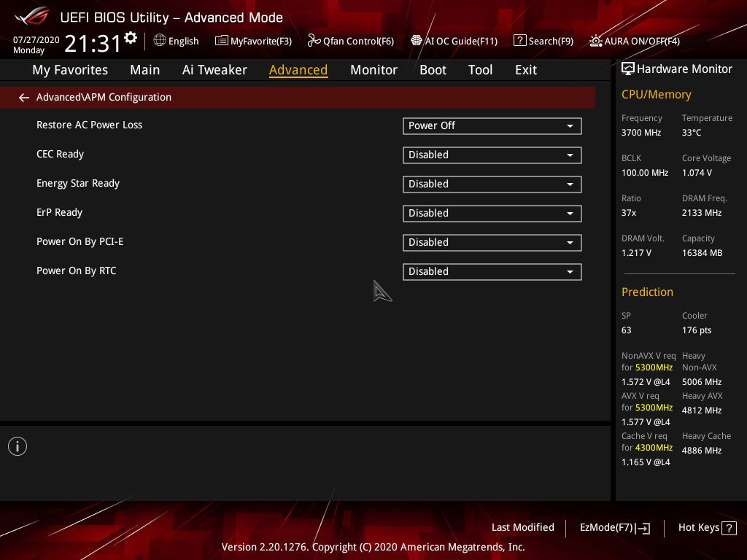747x560 pixels.
Task: Click the 3700 MHz frequency value
Action: click(x=640, y=133)
